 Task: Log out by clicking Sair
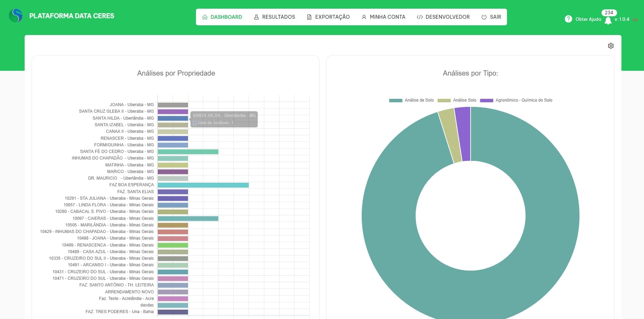[495, 17]
